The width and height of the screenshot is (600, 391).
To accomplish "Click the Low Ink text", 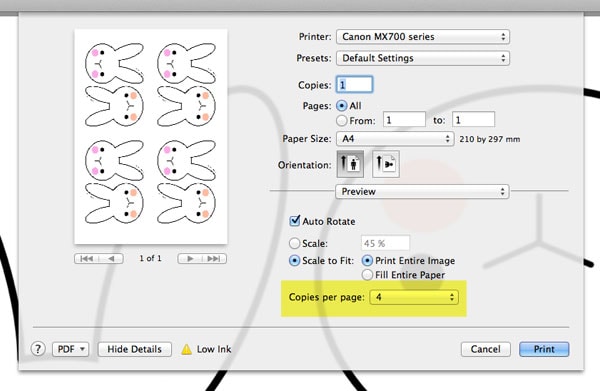I will click(x=214, y=349).
